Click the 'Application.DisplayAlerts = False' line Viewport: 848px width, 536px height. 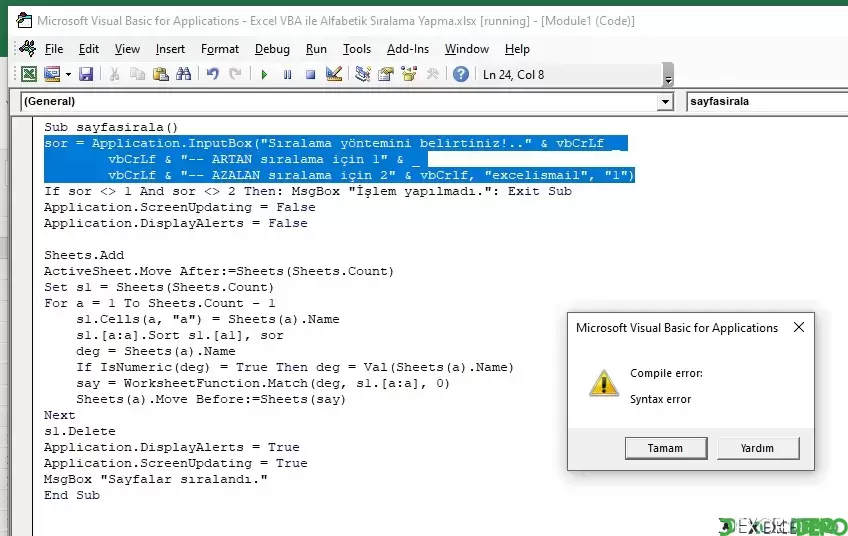(176, 223)
